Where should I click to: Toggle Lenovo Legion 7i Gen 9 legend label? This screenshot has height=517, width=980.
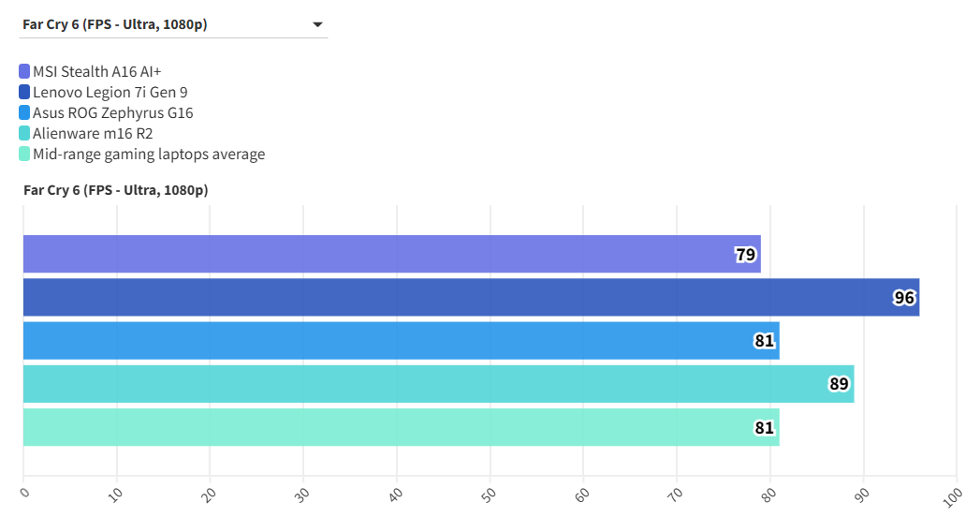(x=110, y=92)
